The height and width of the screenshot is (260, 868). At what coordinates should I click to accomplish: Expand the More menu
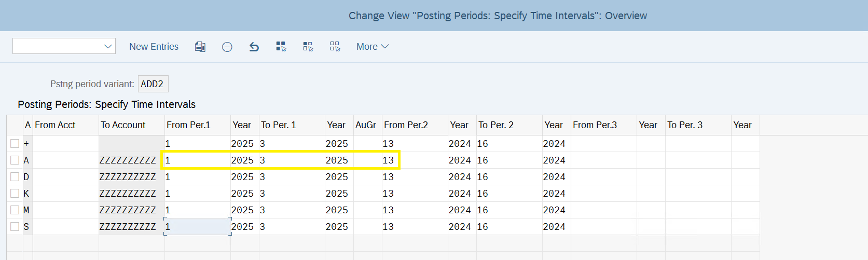click(373, 47)
